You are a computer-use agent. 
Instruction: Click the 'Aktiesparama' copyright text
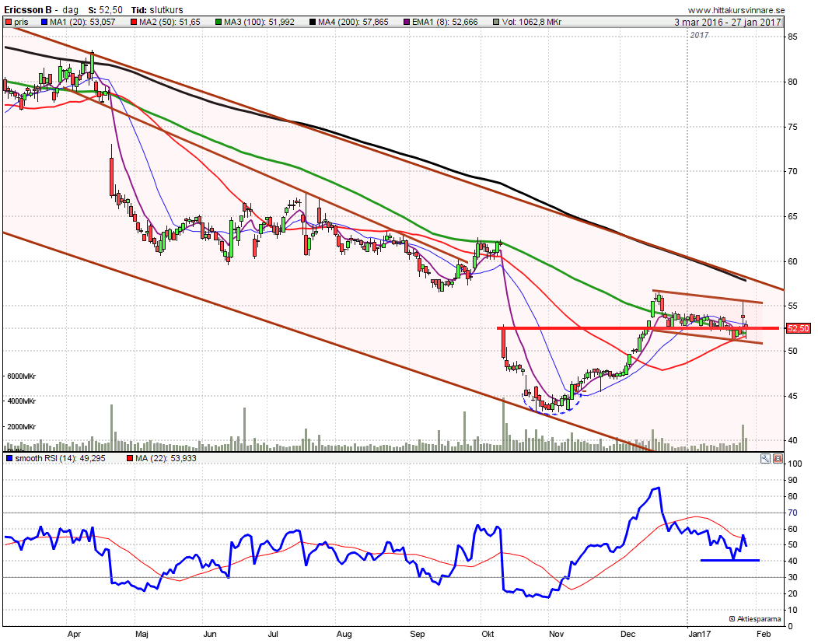click(755, 619)
